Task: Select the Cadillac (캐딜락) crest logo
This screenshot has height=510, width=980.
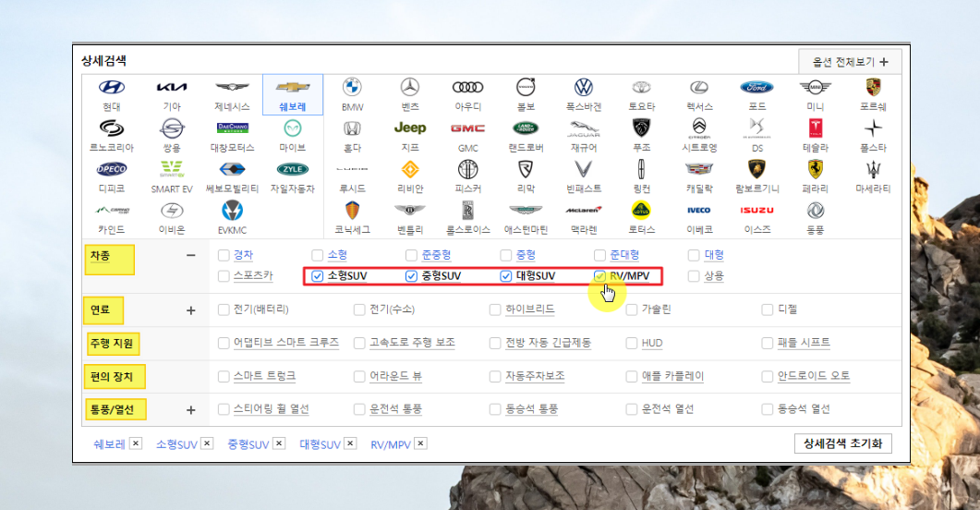Action: tap(699, 169)
